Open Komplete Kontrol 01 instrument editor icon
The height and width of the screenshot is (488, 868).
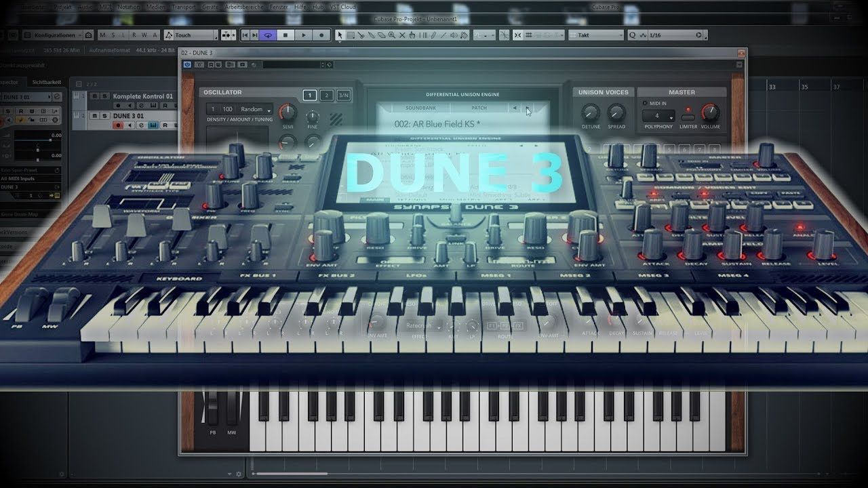(153, 106)
